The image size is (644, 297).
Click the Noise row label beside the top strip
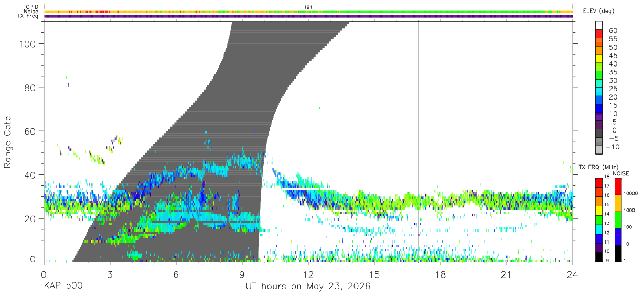31,12
